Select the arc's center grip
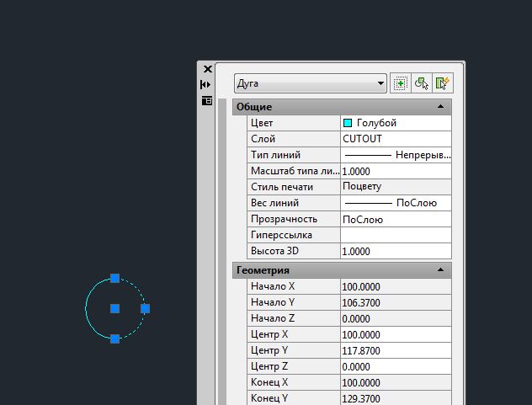The width and height of the screenshot is (532, 405). pos(114,309)
